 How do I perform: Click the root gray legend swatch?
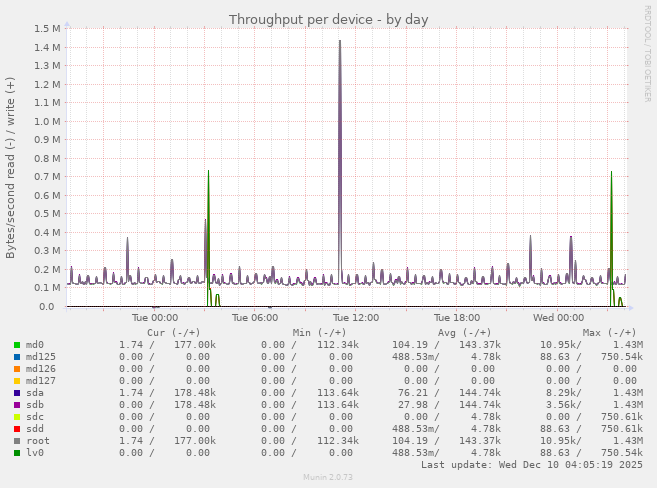[17, 441]
